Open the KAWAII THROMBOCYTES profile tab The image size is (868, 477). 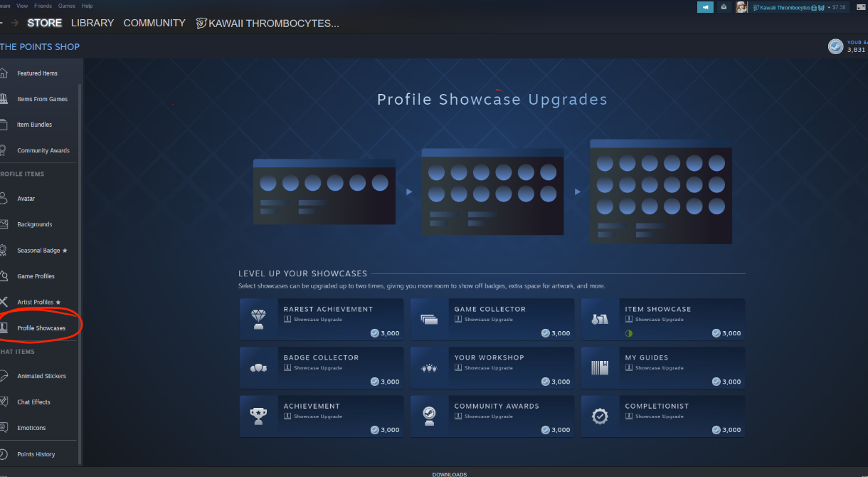click(x=268, y=23)
